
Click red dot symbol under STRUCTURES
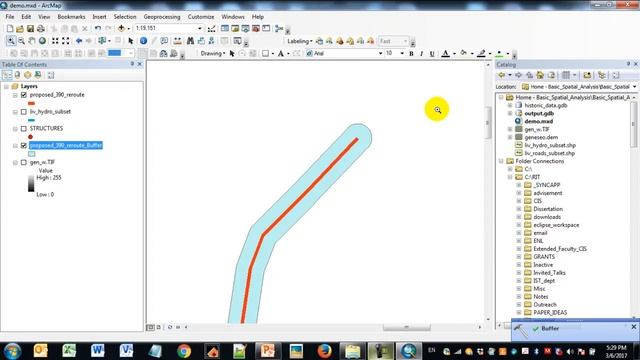click(x=31, y=137)
